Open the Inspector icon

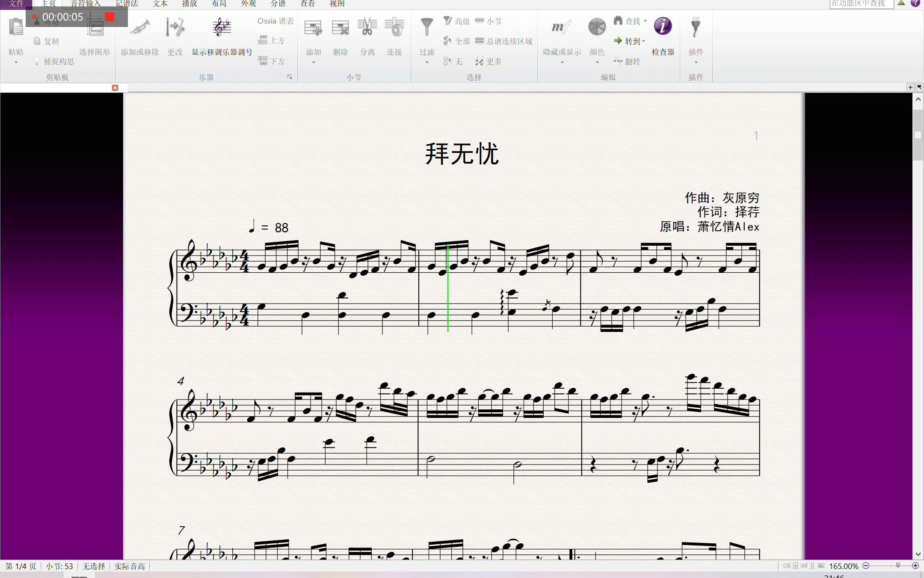tap(663, 27)
